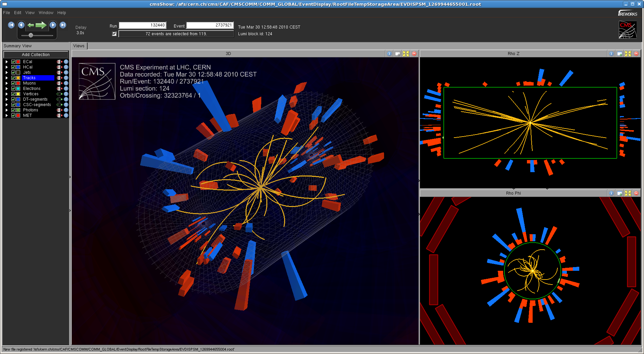Screen dimensions: 644x354
Task: Undock the 3D view into a window
Action: click(397, 54)
